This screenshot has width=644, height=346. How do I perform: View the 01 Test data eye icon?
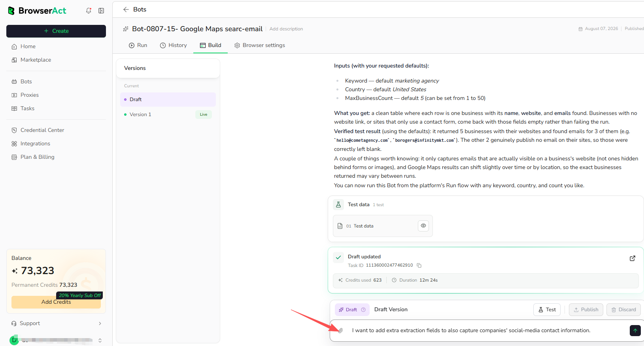[x=423, y=226]
